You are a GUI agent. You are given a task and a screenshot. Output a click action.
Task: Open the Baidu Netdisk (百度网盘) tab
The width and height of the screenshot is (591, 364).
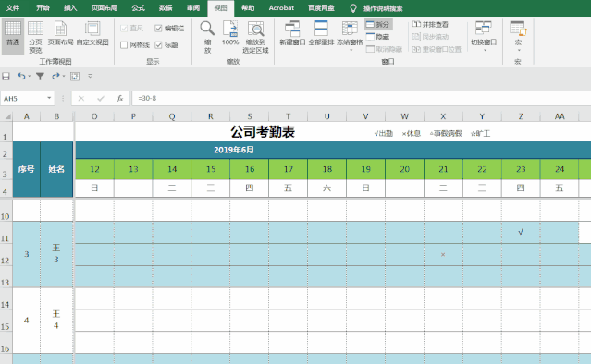pos(321,8)
